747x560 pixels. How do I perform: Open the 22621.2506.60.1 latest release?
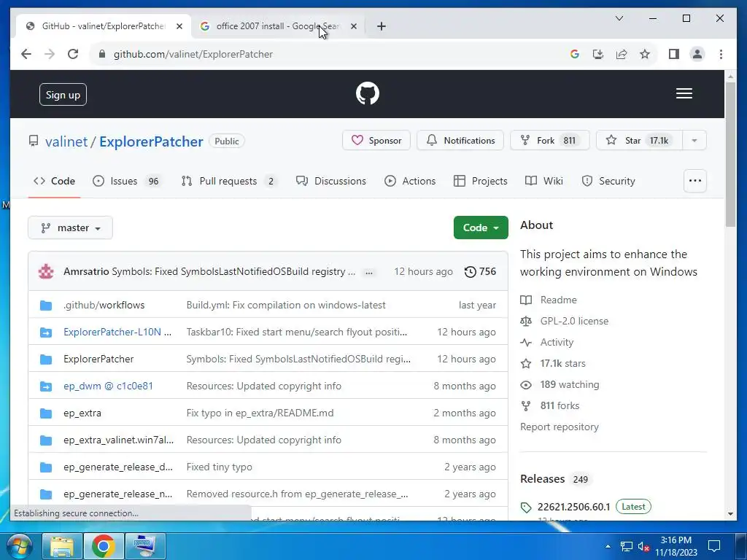(x=573, y=507)
